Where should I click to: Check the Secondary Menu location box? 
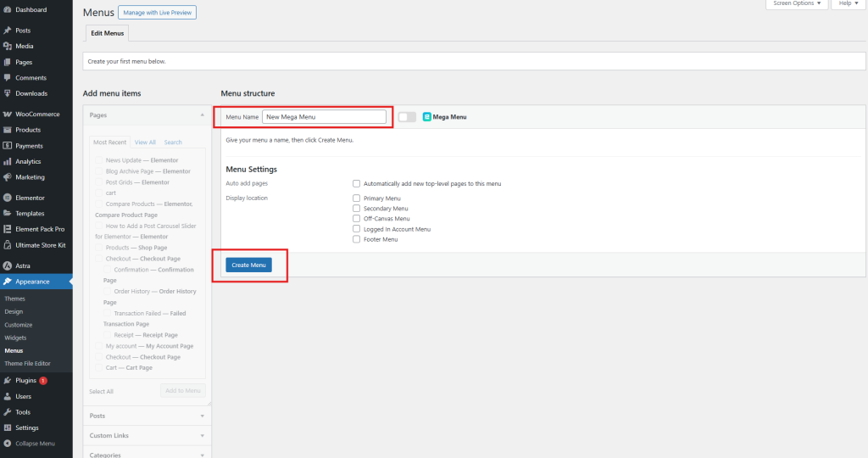[x=357, y=209]
